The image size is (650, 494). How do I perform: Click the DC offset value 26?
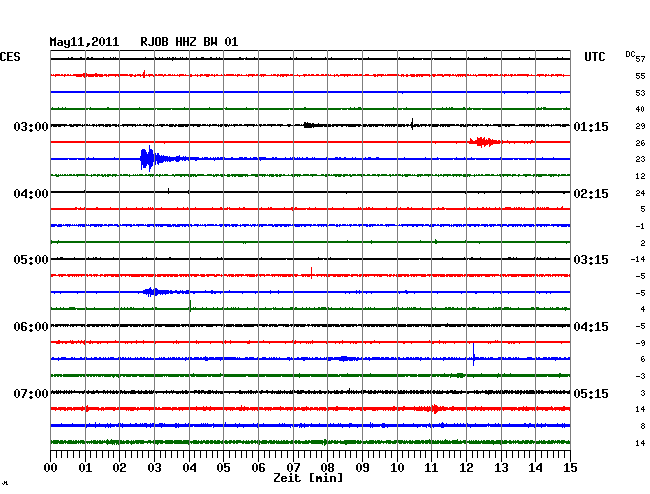(x=640, y=143)
